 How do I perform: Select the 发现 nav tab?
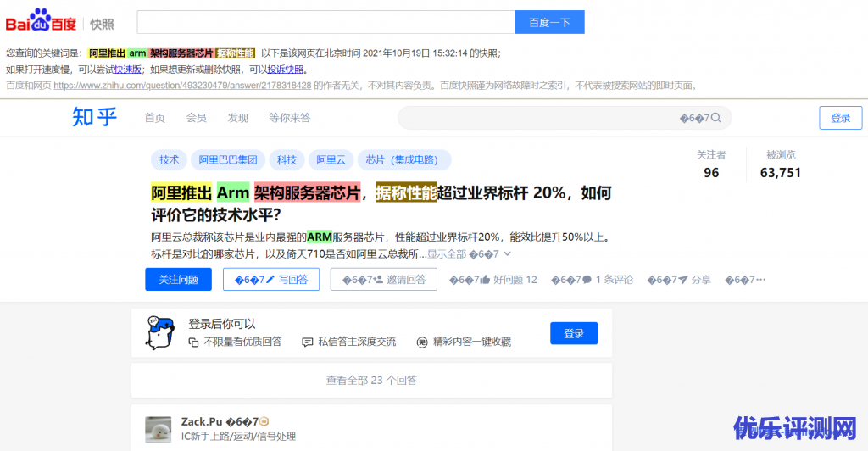[238, 118]
